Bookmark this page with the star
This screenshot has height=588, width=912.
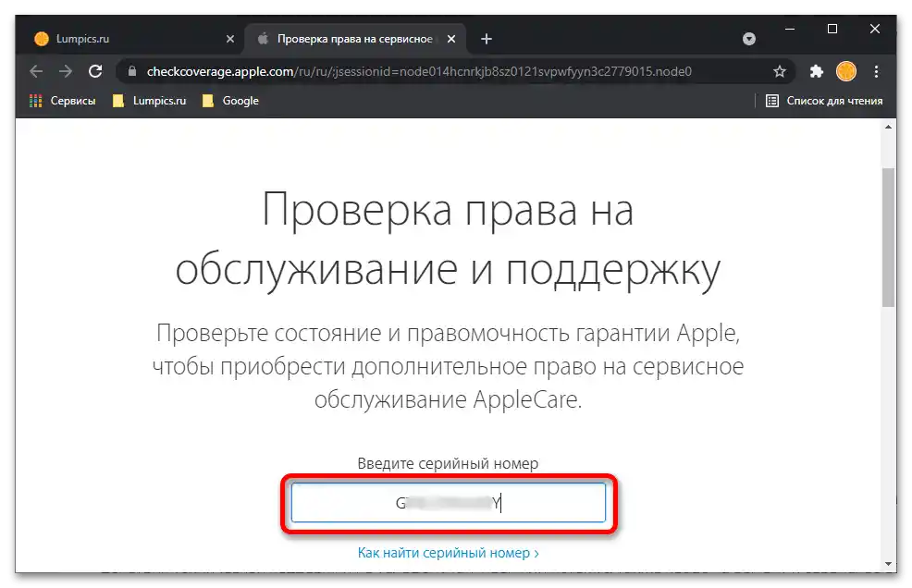[780, 71]
